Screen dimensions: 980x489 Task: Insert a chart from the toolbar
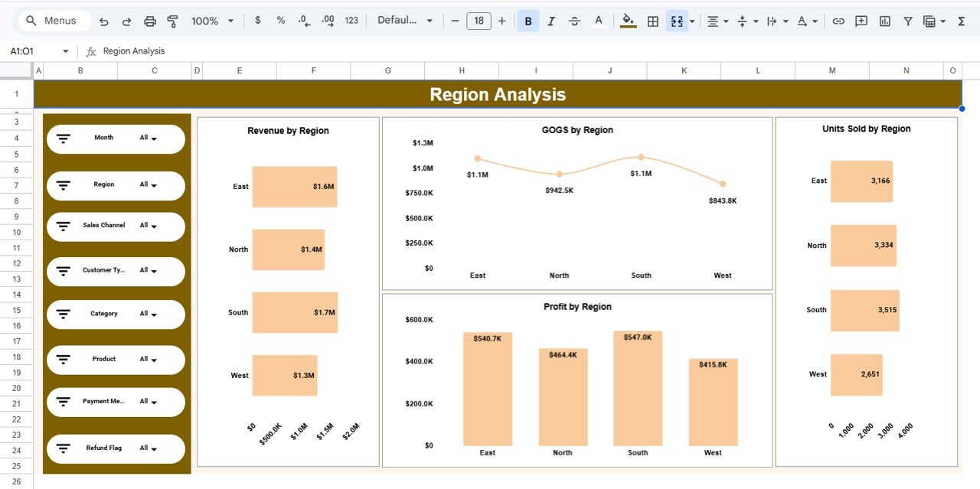(x=886, y=21)
